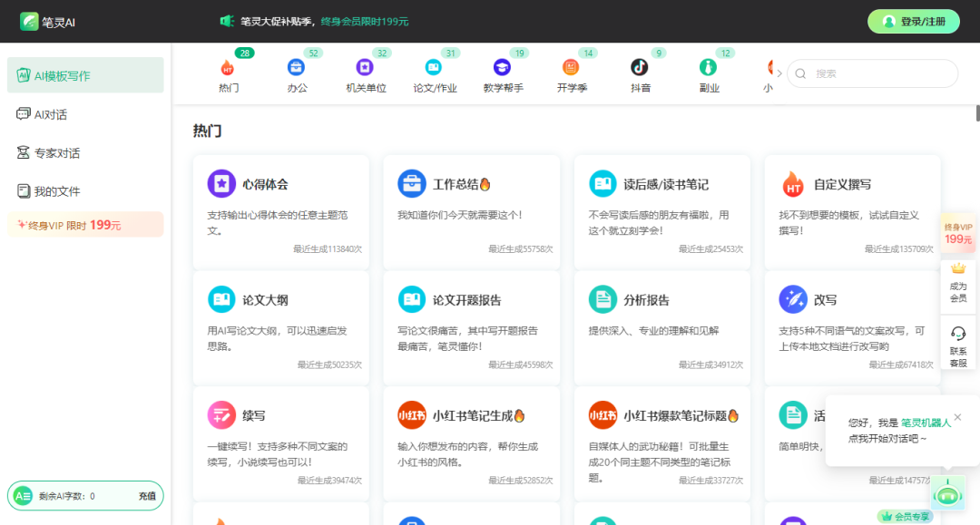Open 专家对话 in the sidebar
980x525 pixels.
[x=85, y=153]
